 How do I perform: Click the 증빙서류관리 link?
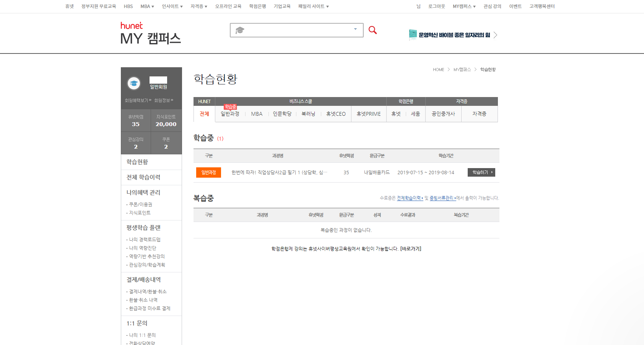pos(442,198)
